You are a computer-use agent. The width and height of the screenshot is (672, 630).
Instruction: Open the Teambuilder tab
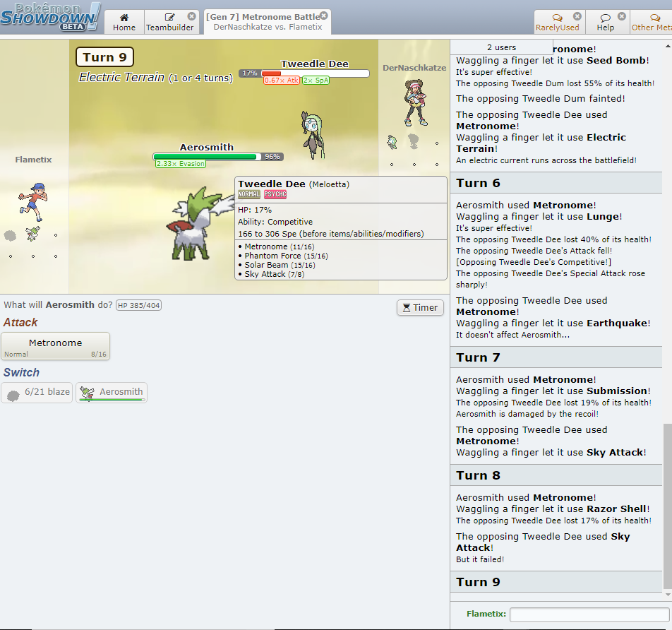click(172, 22)
